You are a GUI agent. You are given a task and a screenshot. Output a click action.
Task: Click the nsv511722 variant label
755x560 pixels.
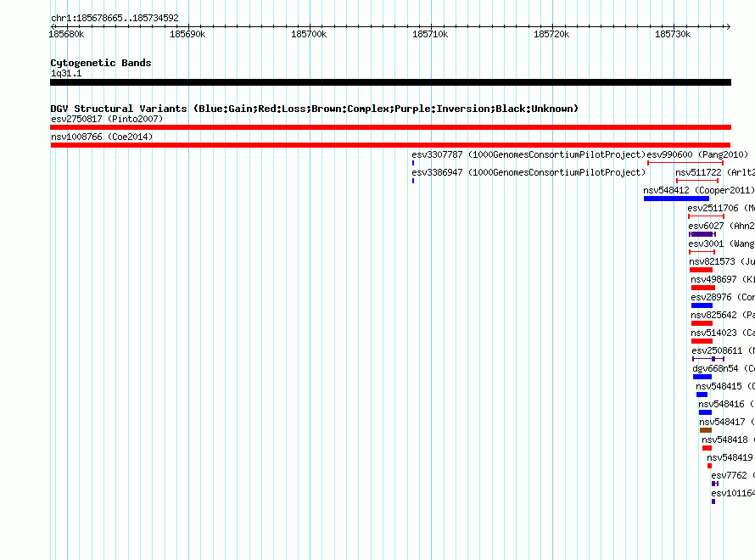714,172
